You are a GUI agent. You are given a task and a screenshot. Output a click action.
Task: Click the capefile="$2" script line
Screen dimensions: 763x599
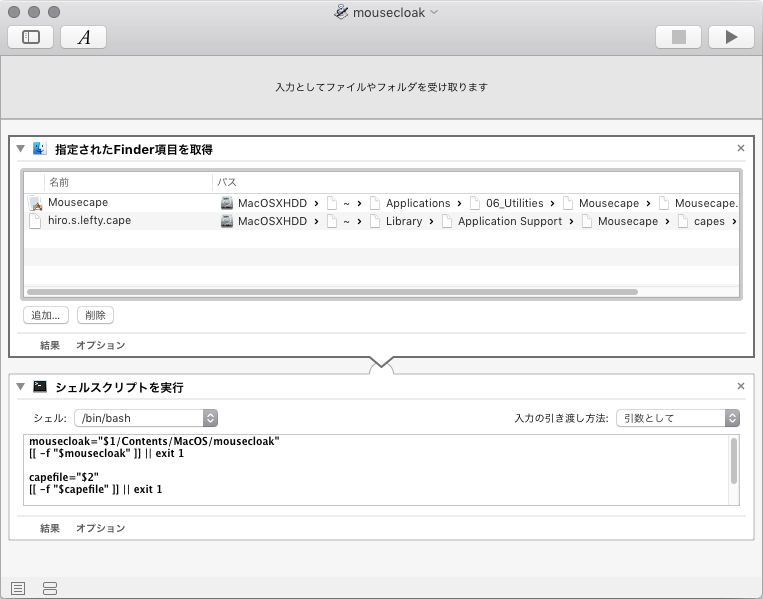tap(64, 477)
